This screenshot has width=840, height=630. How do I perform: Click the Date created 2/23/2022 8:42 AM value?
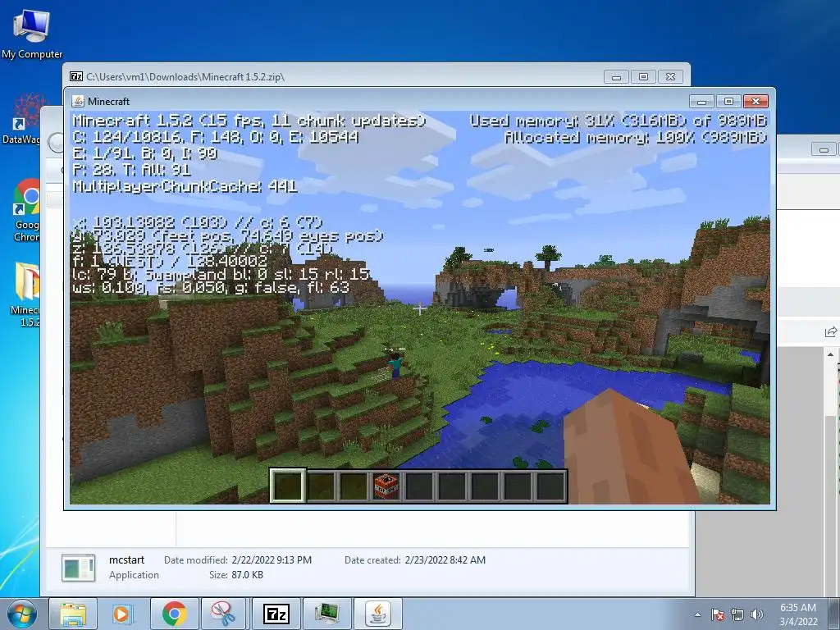coord(445,559)
